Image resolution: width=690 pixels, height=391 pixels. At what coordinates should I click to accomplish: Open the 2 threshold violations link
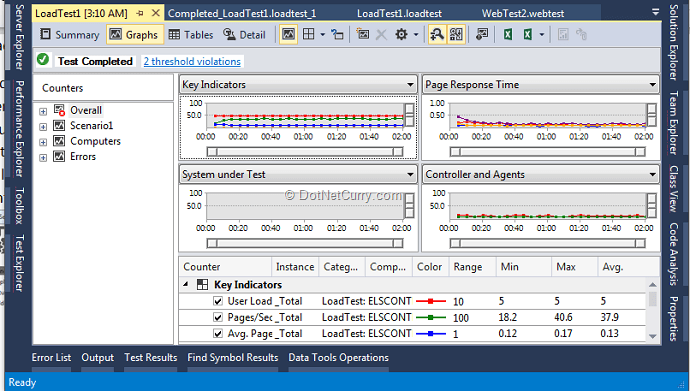tap(192, 62)
